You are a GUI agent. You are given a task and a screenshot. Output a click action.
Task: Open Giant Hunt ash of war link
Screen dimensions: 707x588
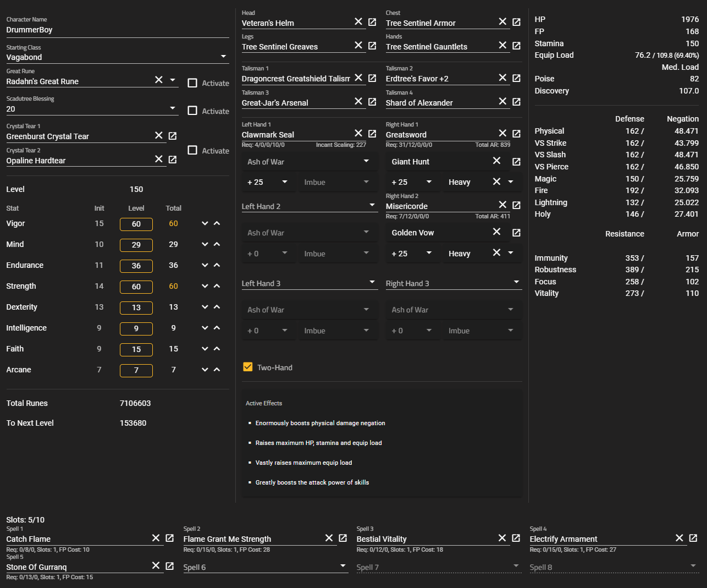516,162
